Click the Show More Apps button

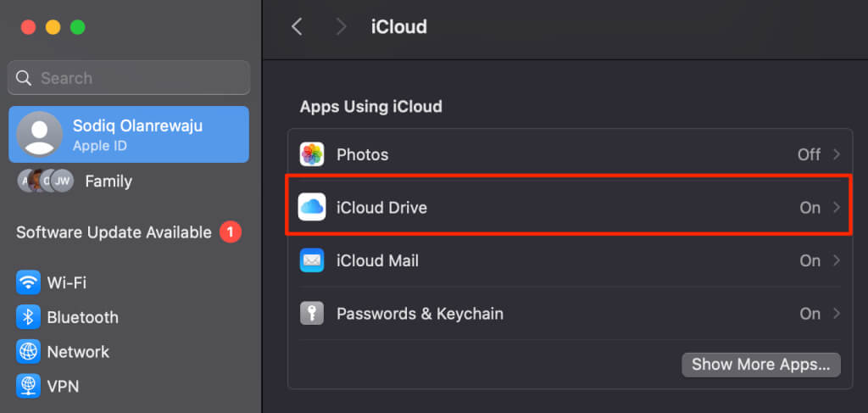(761, 365)
